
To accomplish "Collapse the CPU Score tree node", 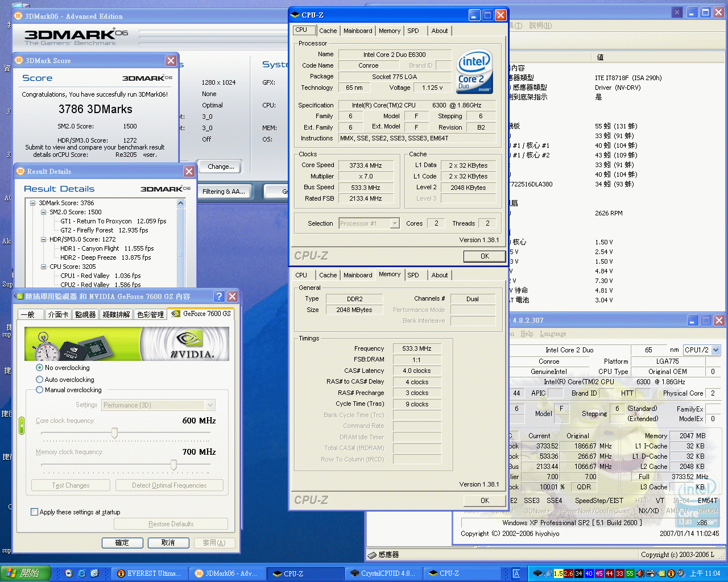I will tap(44, 267).
